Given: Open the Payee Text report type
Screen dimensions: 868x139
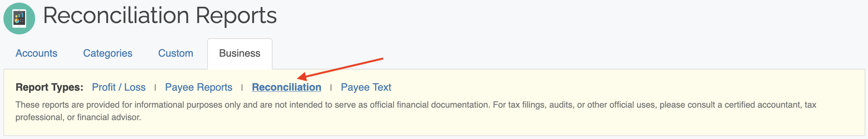Looking at the screenshot, I should 366,87.
